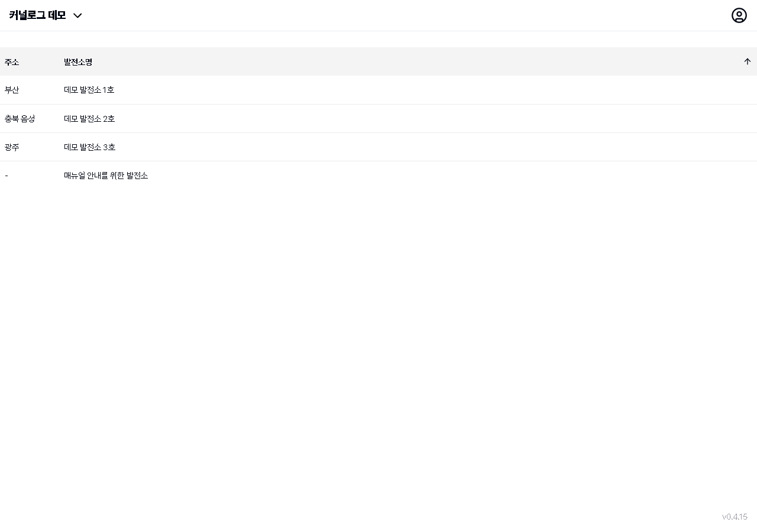Click the 광주 address cell
The image size is (757, 532).
point(12,147)
